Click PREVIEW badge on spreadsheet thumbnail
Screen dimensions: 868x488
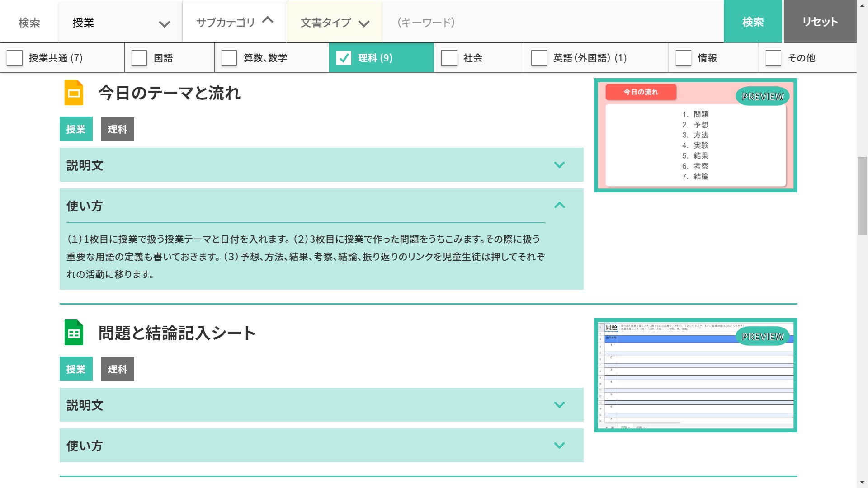pos(762,336)
